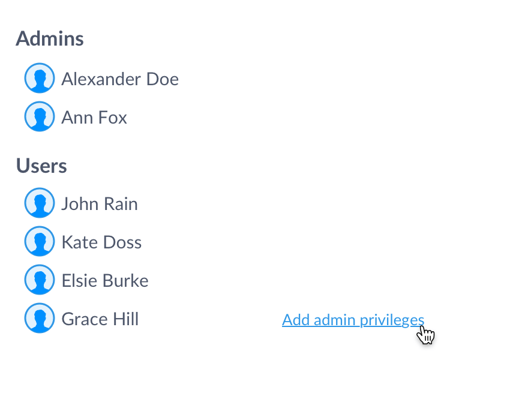Click Alexander Doe's avatar icon
This screenshot has width=516, height=420.
coord(40,79)
